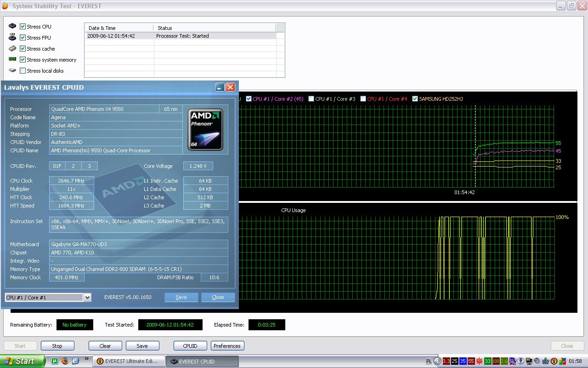Enable the Stress local disks checkbox
The image size is (588, 368).
(23, 71)
